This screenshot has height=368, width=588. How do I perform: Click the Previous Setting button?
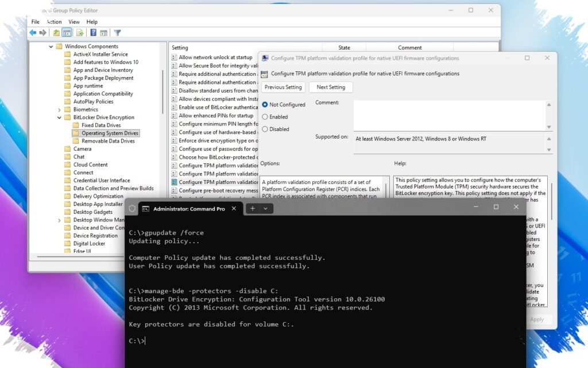tap(283, 87)
